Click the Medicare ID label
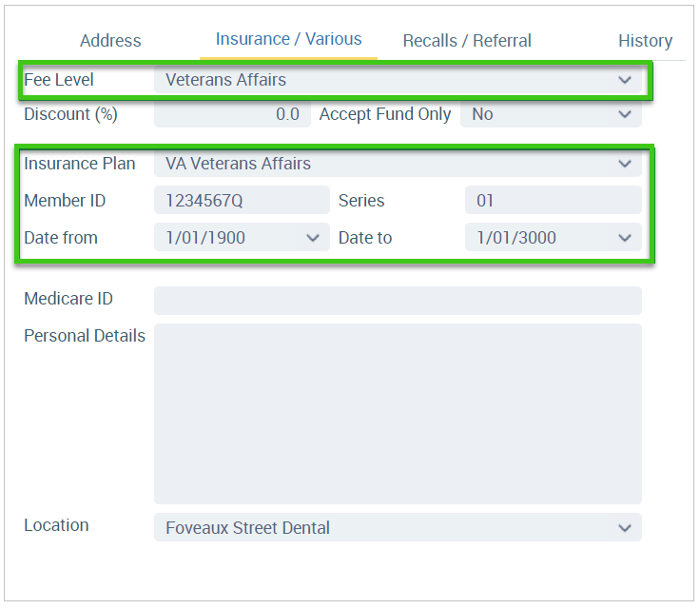The image size is (700, 609). [x=68, y=299]
